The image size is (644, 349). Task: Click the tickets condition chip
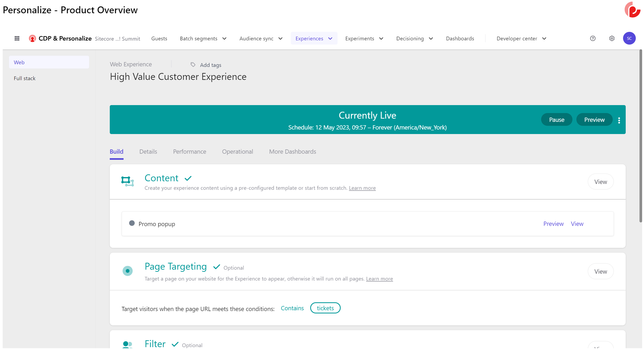[325, 308]
